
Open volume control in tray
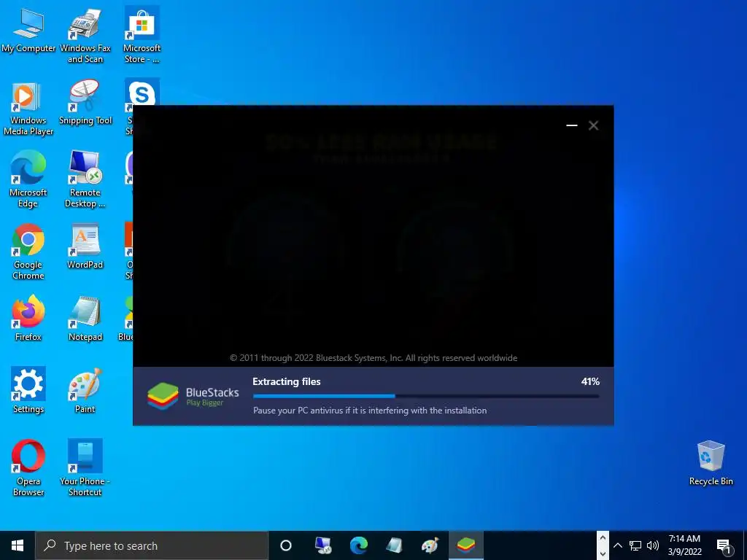(653, 545)
